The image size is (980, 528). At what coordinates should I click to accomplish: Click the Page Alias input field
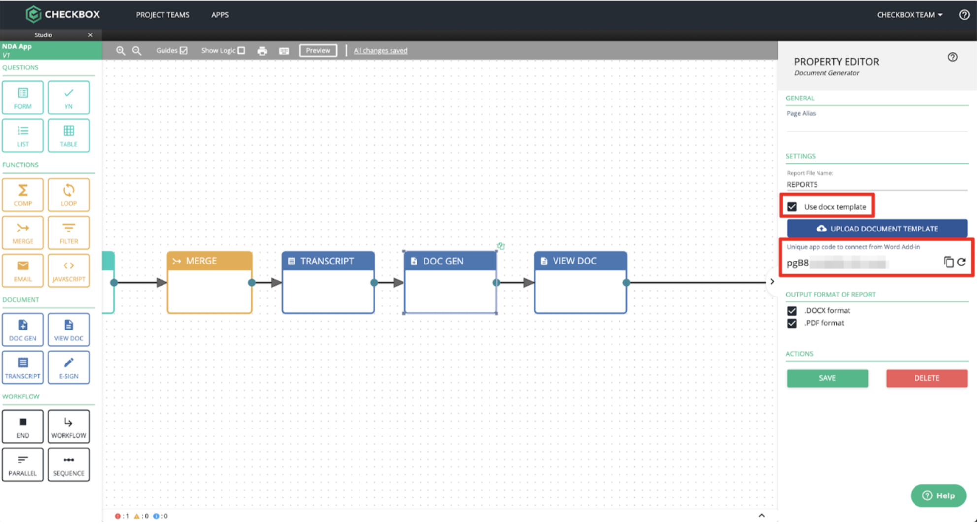877,125
